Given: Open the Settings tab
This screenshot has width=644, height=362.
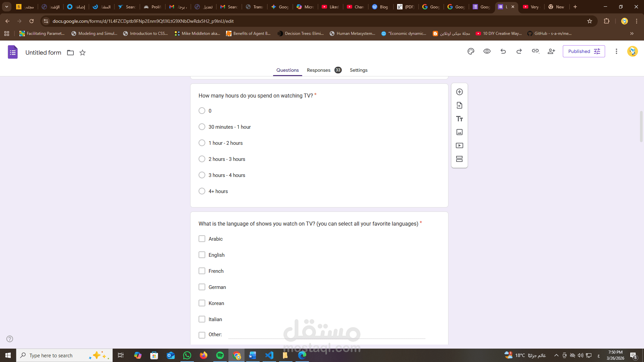Looking at the screenshot, I should pyautogui.click(x=359, y=70).
